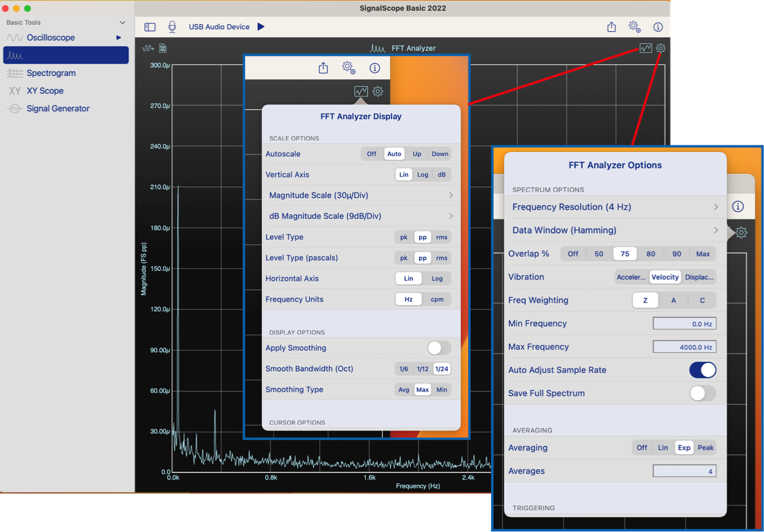Click the data file icon above the plot's left edge

click(163, 48)
